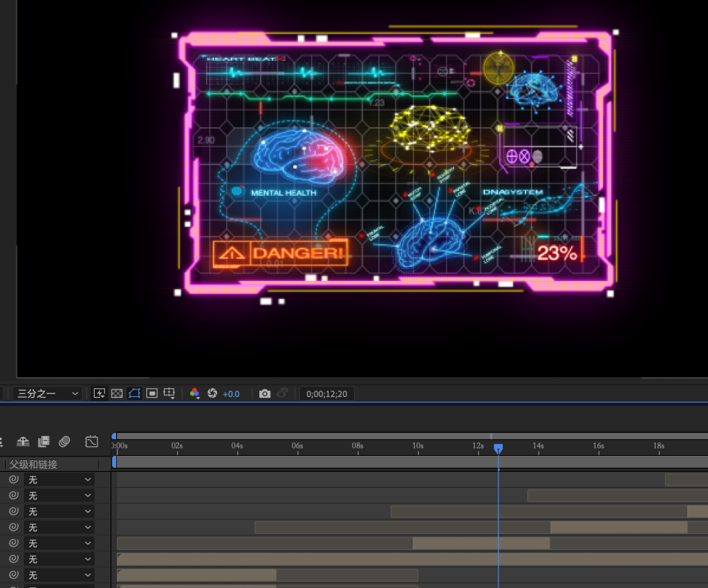Open the RGB channel display menu
Viewport: 708px width, 588px height.
click(195, 394)
